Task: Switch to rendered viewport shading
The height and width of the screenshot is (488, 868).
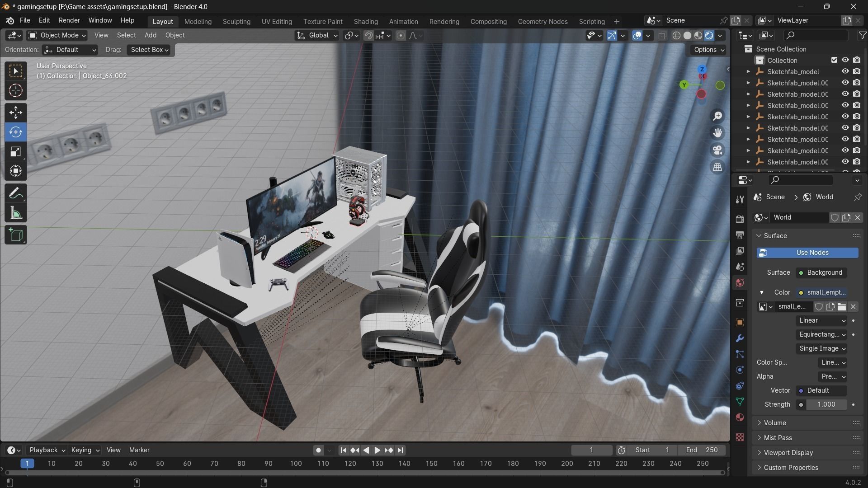Action: point(709,35)
